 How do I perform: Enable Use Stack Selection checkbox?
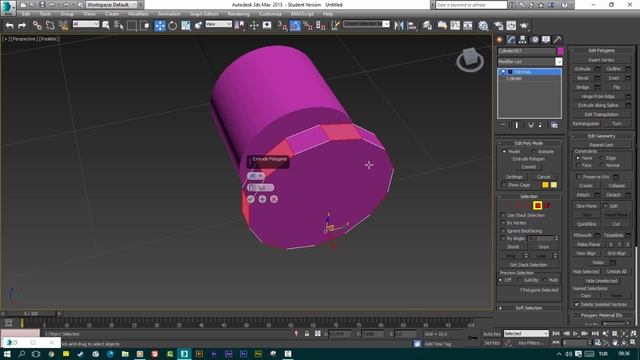(x=503, y=215)
